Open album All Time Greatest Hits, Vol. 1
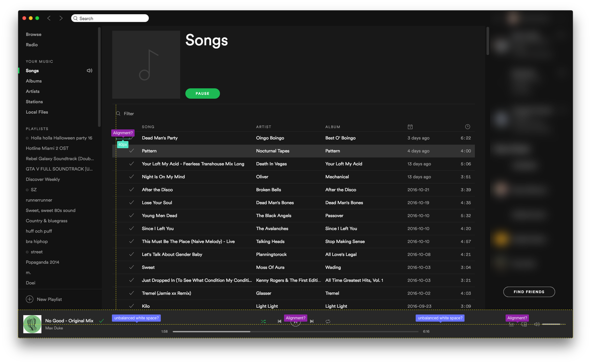 click(x=354, y=280)
